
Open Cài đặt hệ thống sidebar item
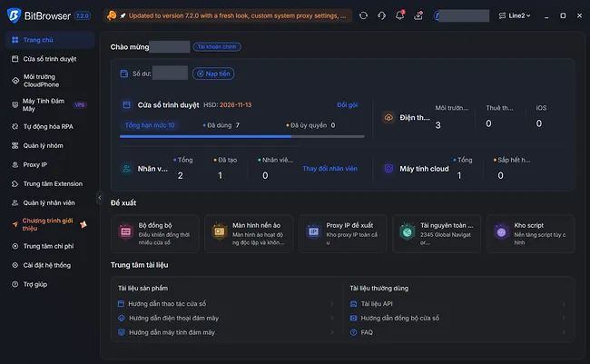[x=50, y=265]
